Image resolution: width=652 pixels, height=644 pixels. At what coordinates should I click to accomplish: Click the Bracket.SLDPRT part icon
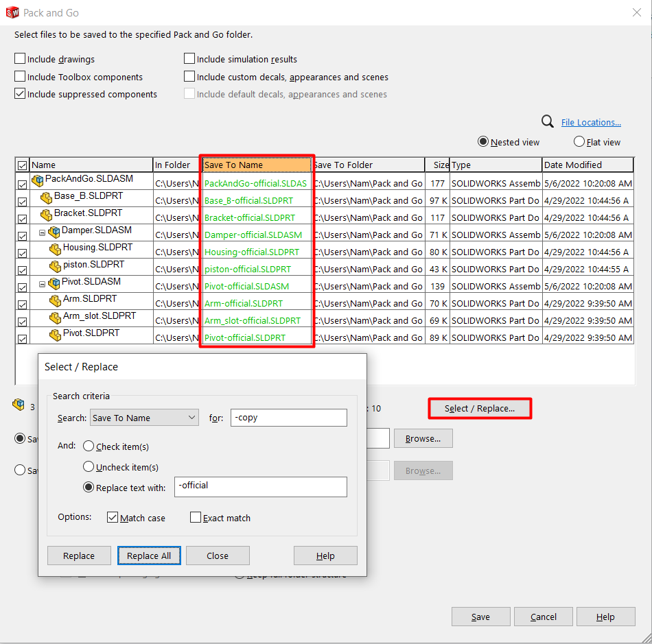point(46,215)
